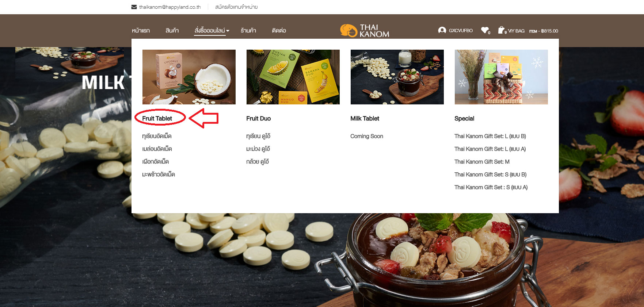
Task: Open the Fruit Duo category heading
Action: click(259, 118)
